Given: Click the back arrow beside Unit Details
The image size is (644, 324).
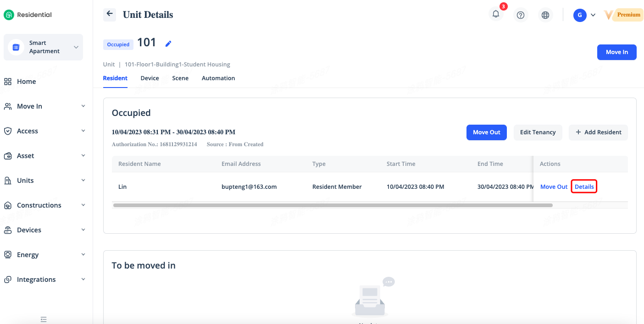Looking at the screenshot, I should (x=109, y=14).
